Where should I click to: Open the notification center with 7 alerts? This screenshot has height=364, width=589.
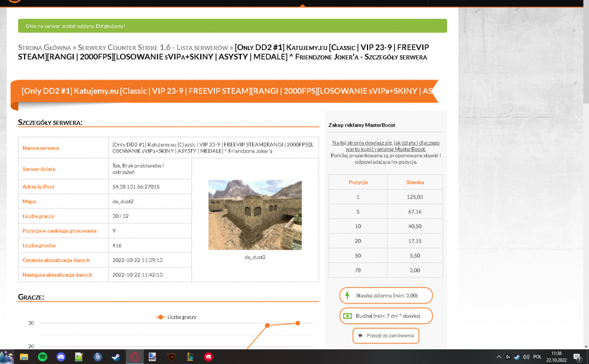click(578, 357)
